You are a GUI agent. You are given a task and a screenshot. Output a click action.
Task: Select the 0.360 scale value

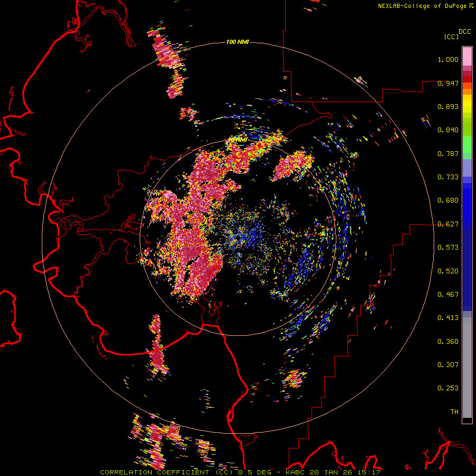click(x=448, y=342)
